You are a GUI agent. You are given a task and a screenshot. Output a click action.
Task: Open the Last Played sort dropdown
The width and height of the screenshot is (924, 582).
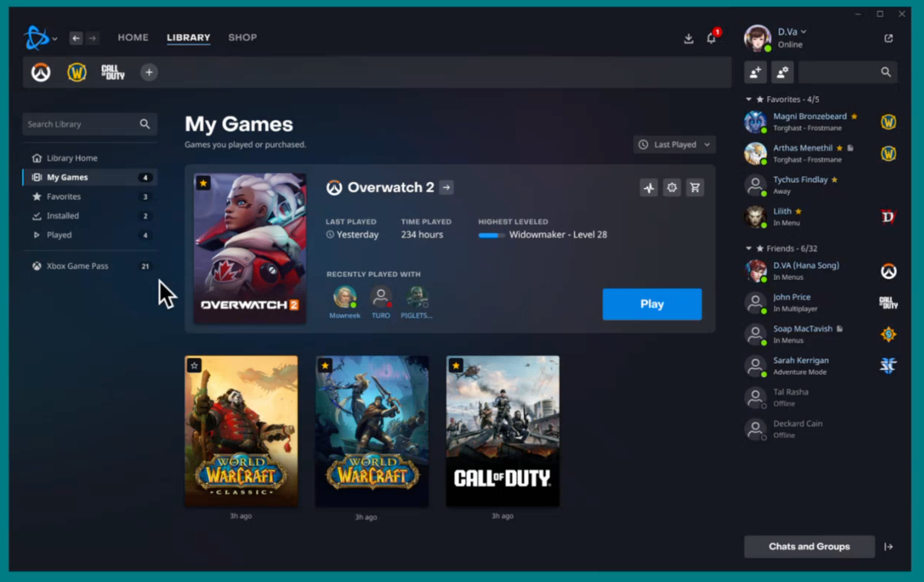(x=674, y=145)
